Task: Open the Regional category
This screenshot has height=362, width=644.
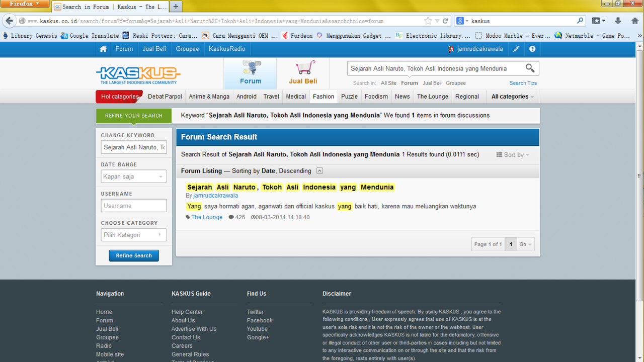Action: coord(467,97)
